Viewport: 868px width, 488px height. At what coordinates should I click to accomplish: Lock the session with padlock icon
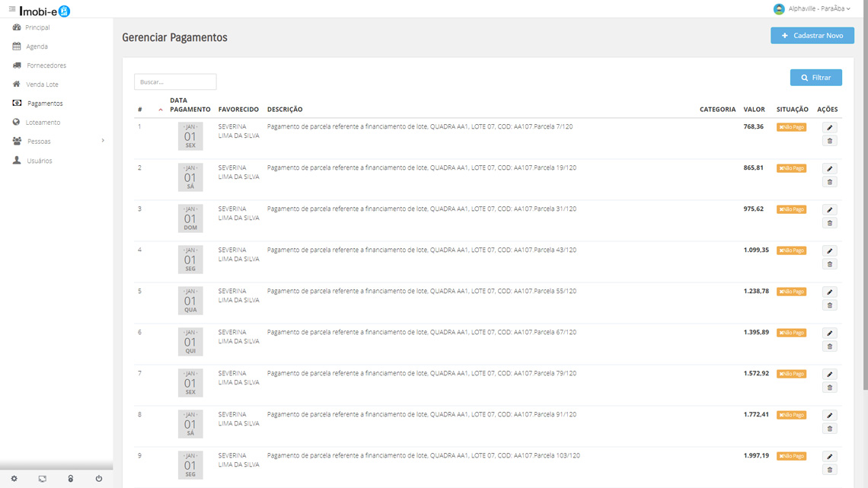coord(70,479)
